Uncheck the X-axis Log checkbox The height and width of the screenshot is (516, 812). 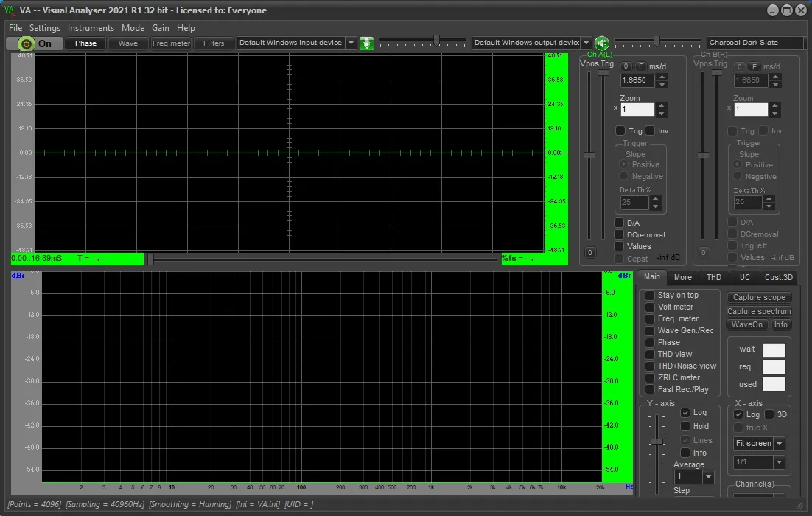click(x=738, y=414)
